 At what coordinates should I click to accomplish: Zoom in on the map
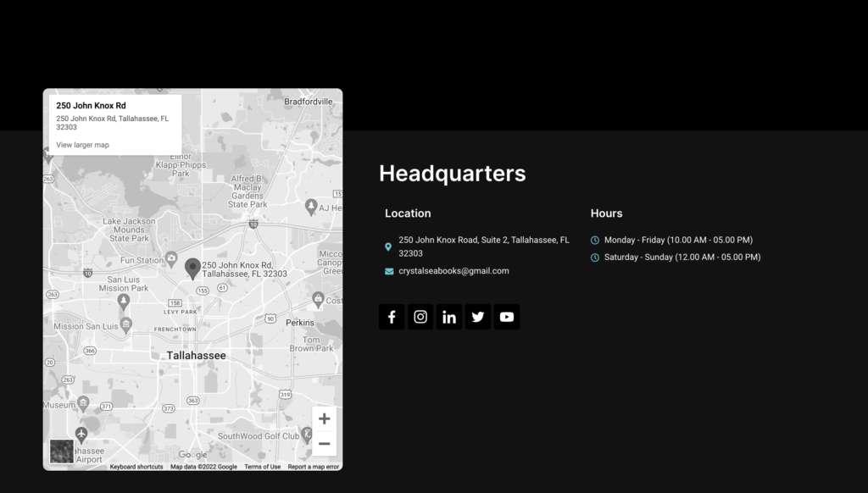(x=325, y=418)
